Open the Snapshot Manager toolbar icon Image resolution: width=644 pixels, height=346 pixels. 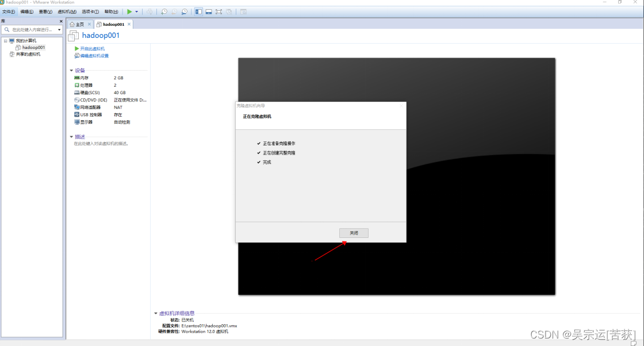point(185,12)
